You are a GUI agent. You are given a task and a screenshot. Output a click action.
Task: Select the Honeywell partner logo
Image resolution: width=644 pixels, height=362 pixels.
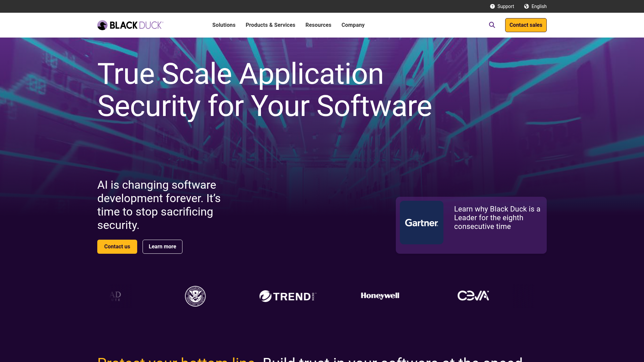pos(380,296)
